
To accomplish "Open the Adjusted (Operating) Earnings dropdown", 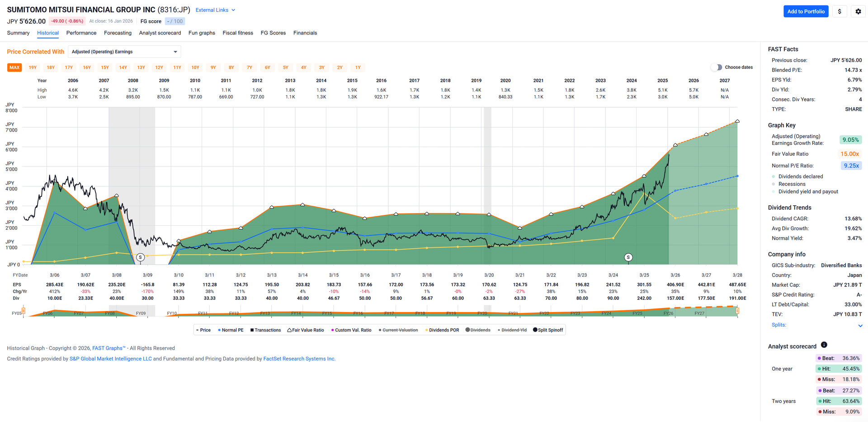I will (124, 52).
